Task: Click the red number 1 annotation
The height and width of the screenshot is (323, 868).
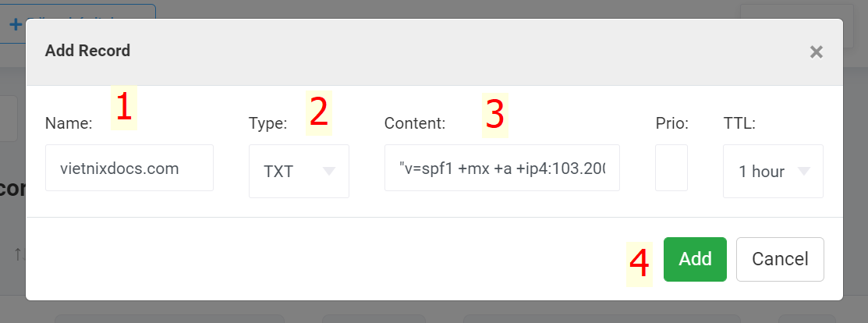Action: [x=124, y=108]
